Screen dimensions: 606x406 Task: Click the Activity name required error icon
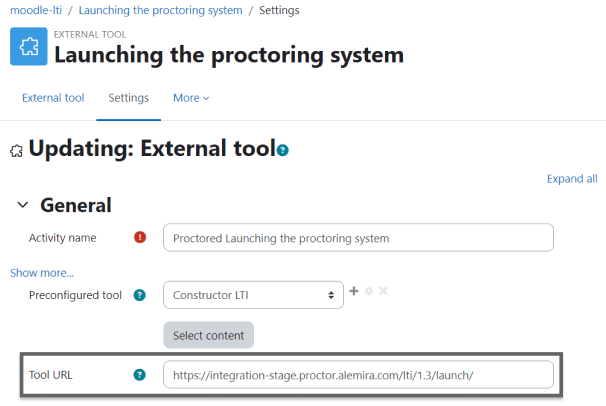pos(140,238)
